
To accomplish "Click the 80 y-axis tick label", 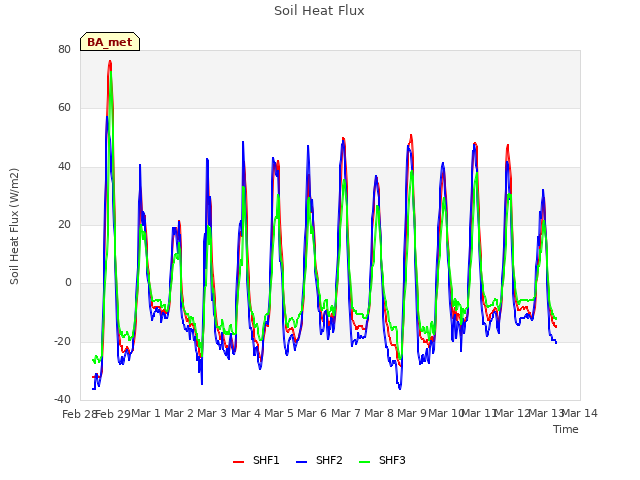I will (64, 49).
